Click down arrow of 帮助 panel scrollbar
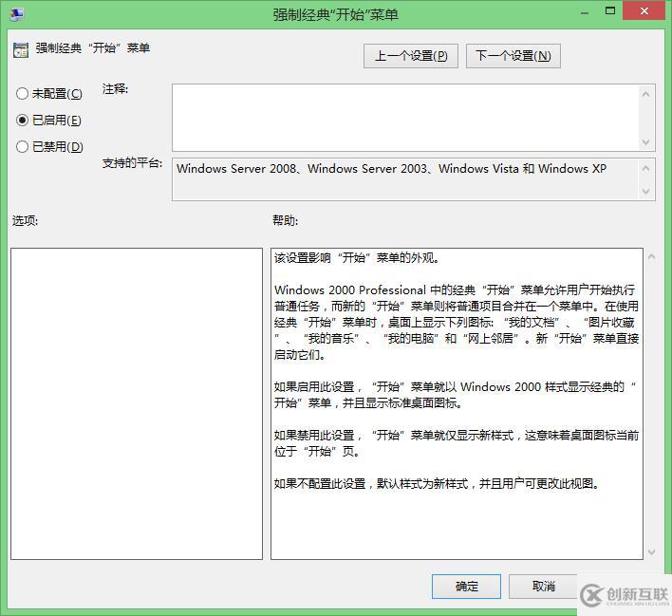 point(652,551)
